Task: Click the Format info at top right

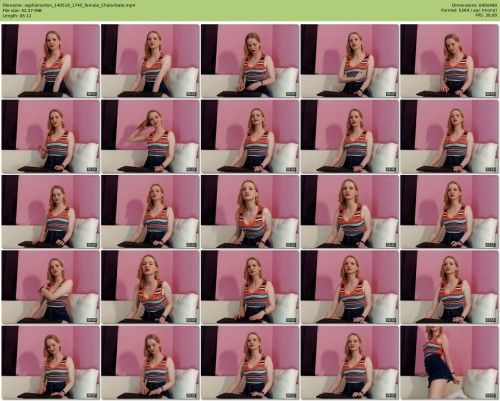Action: pos(469,10)
